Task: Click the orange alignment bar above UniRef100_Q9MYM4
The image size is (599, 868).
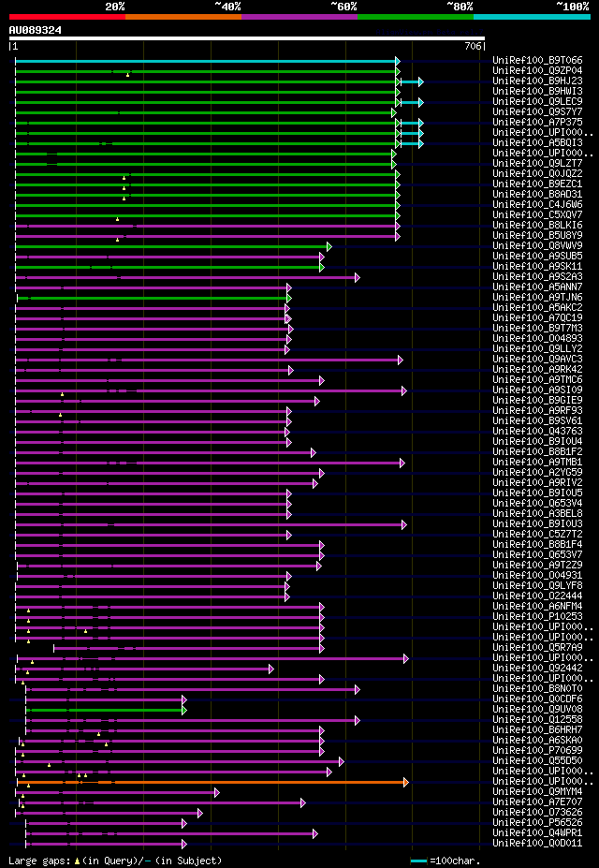Action: tap(211, 782)
